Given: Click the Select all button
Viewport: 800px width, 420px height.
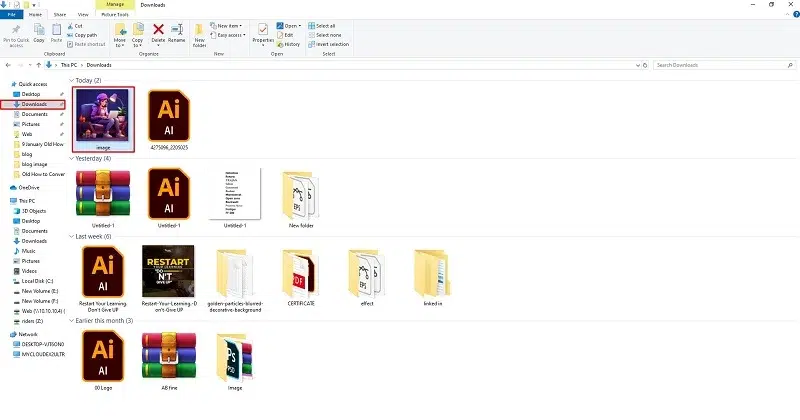Looking at the screenshot, I should pyautogui.click(x=321, y=26).
